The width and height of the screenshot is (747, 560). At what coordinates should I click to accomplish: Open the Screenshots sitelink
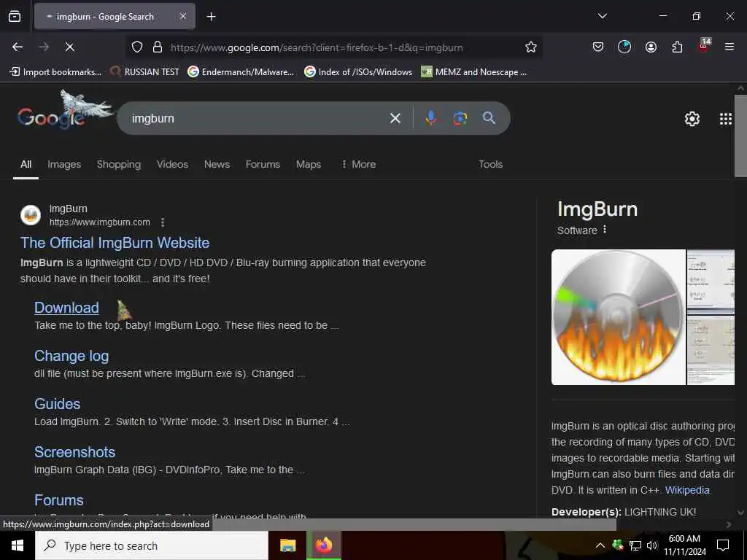coord(75,452)
